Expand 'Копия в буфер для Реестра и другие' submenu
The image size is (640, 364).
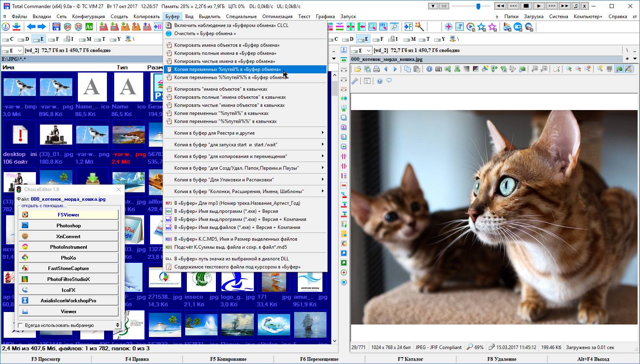click(x=245, y=133)
